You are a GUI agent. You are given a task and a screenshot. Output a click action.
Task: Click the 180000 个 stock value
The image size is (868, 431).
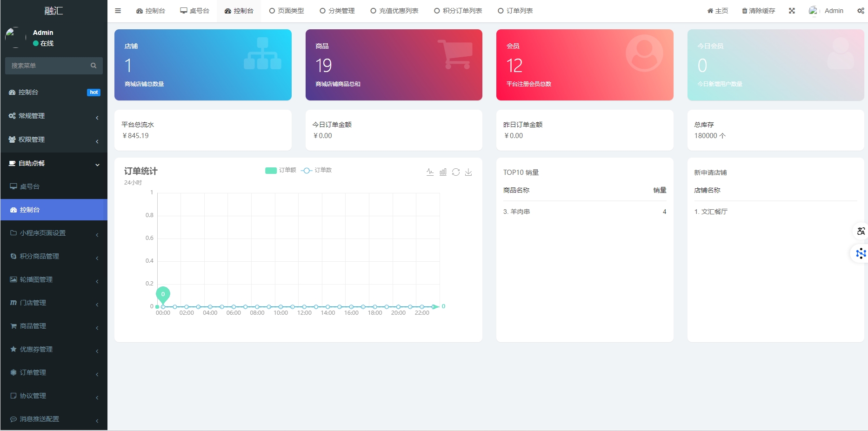pos(710,136)
